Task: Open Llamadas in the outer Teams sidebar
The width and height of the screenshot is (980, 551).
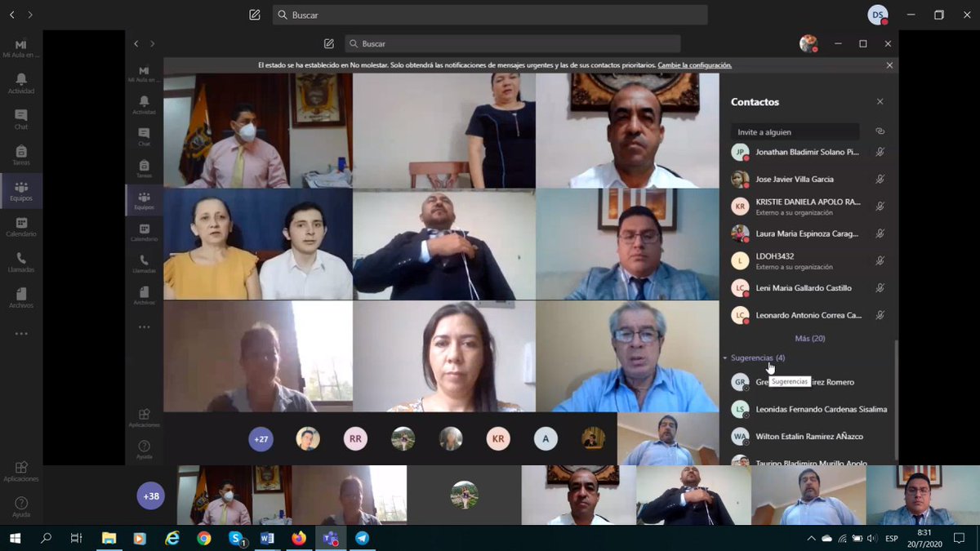Action: click(x=21, y=262)
